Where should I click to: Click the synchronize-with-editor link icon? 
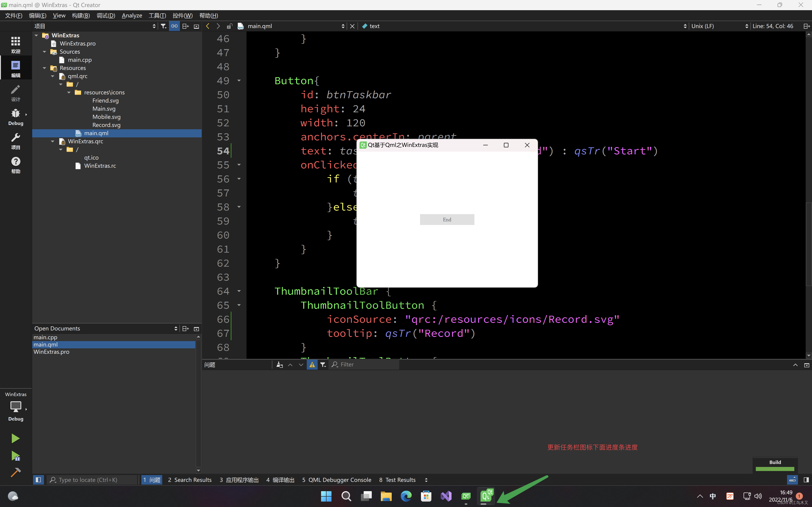[x=174, y=26]
